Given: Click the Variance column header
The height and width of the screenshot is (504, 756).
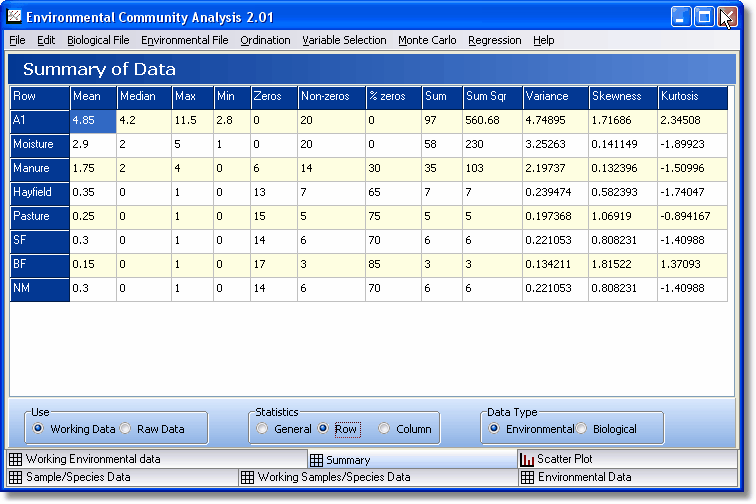Looking at the screenshot, I should coord(556,98).
